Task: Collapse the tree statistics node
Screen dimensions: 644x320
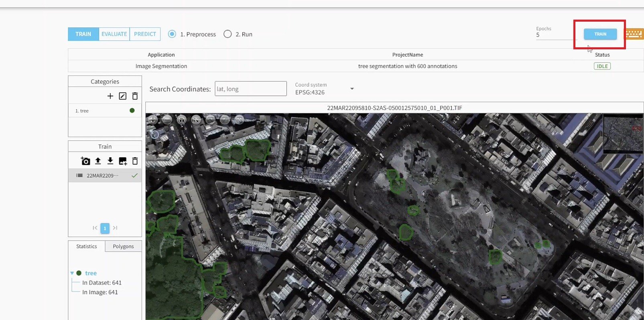Action: coord(72,273)
